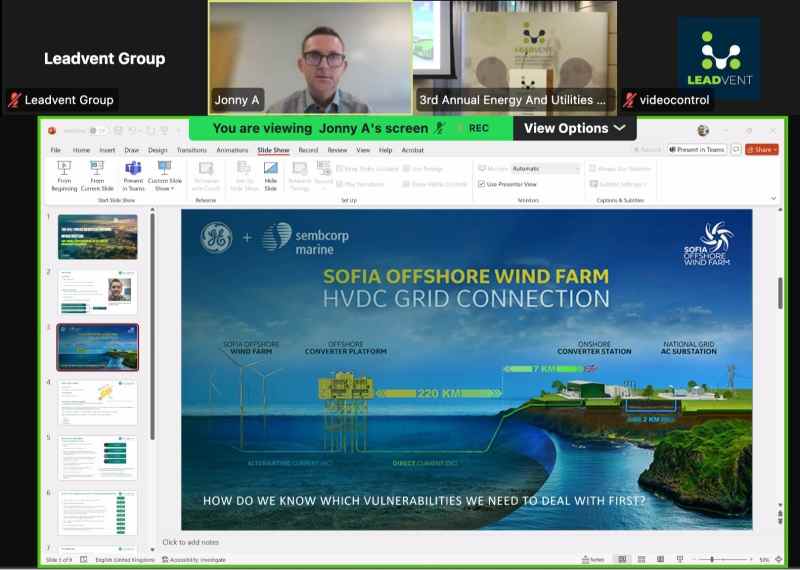This screenshot has height=570, width=800.
Task: Click to add notes field
Action: (190, 542)
